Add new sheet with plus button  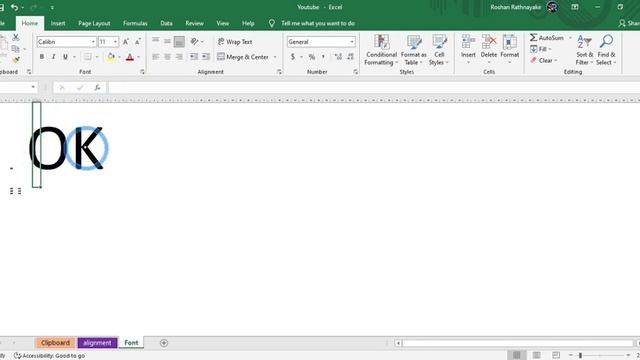(x=164, y=343)
